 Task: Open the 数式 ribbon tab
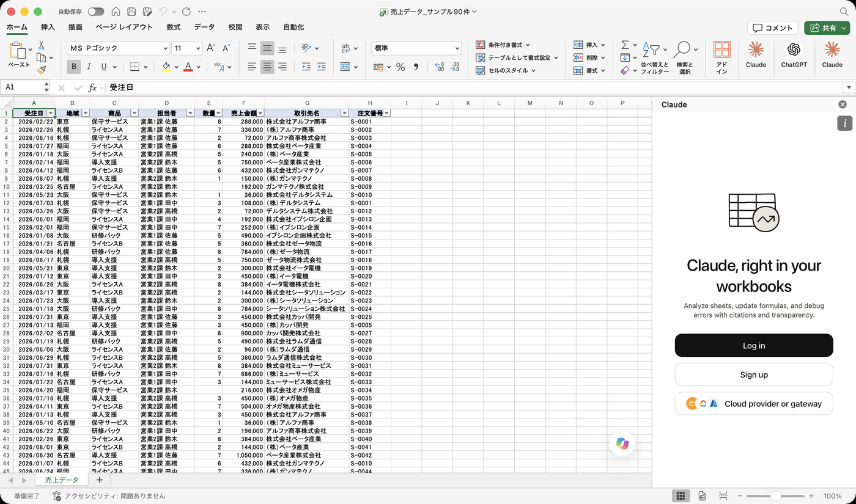(174, 27)
